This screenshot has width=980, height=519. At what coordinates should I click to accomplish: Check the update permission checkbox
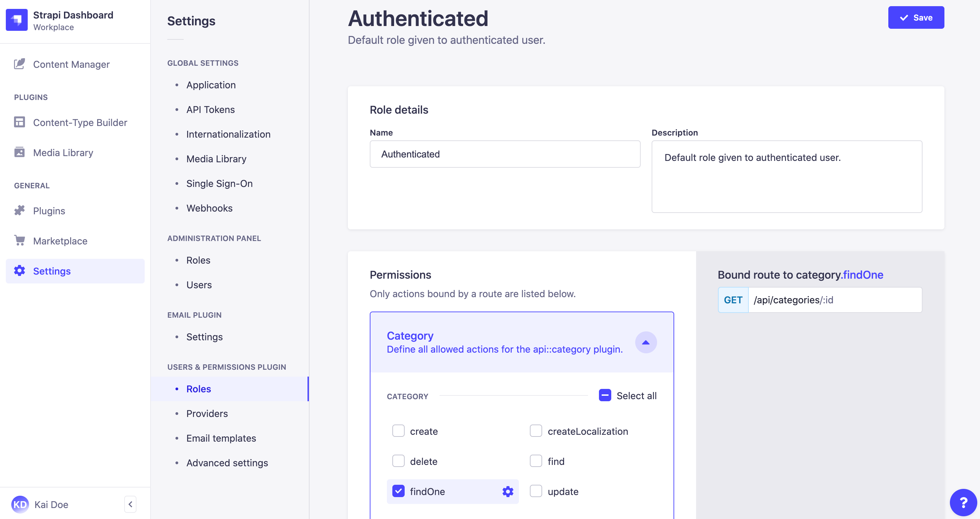pyautogui.click(x=536, y=491)
